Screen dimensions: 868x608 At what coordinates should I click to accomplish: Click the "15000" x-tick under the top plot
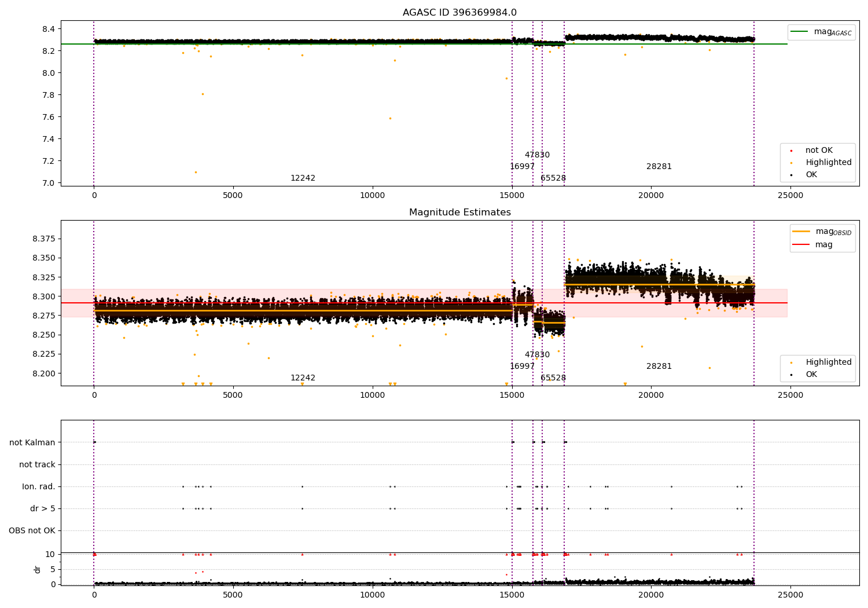(512, 196)
